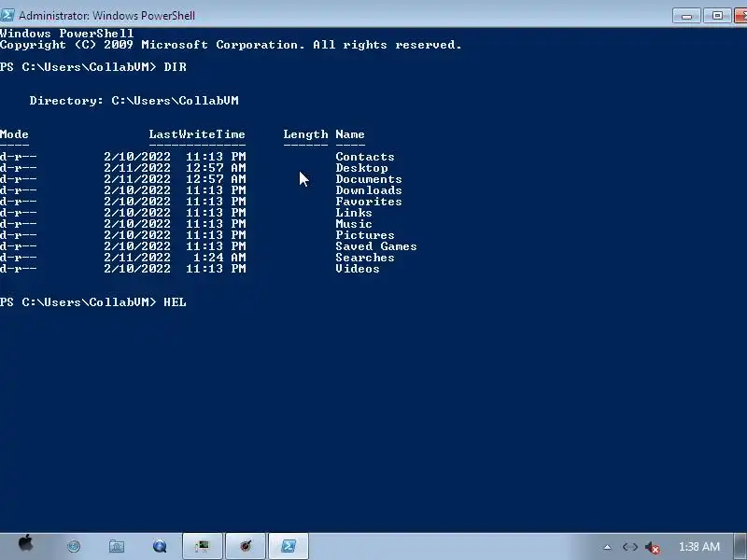
Task: Open the PowerShell title bar system icon
Action: (7, 15)
